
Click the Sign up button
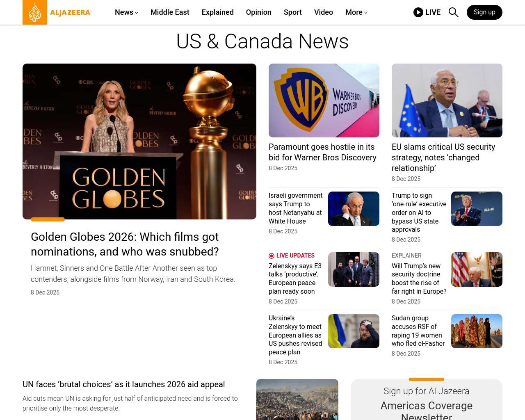click(x=484, y=12)
